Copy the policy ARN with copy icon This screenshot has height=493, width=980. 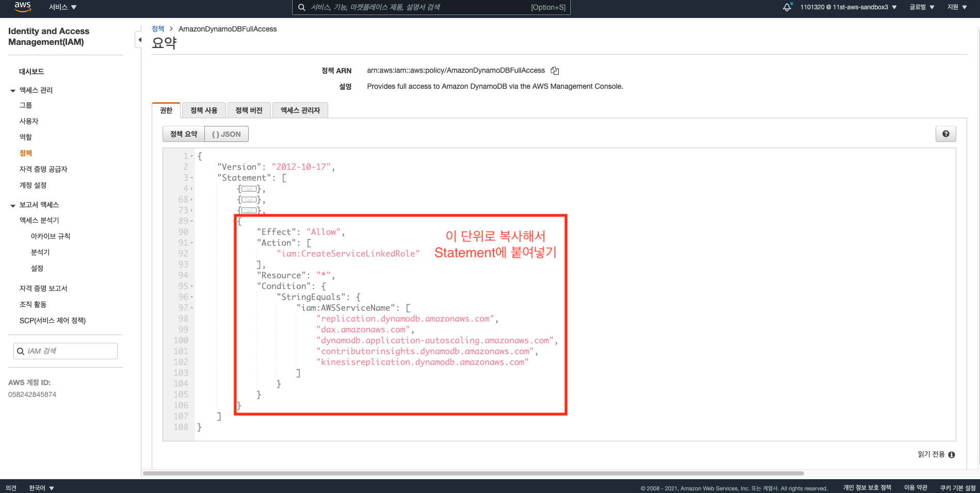(555, 71)
